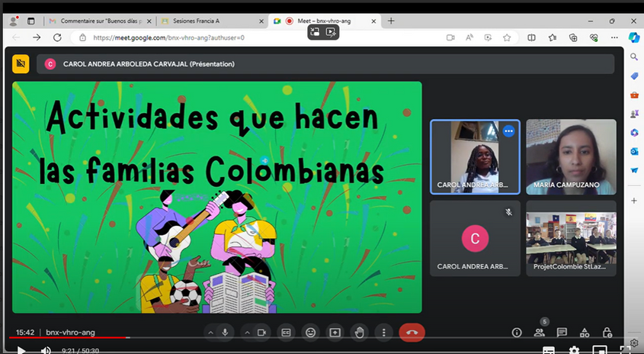Viewport: 644px width, 354px height.
Task: Open the Edge profile avatar
Action: [x=14, y=21]
